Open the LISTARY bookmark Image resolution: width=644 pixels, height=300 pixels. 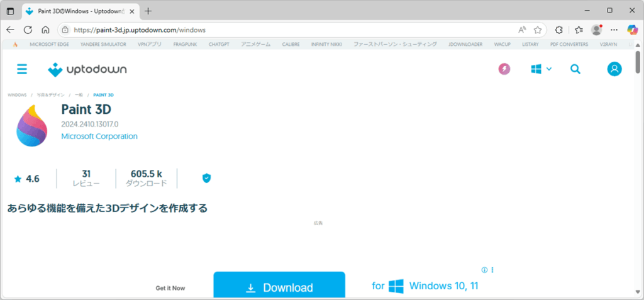[530, 45]
